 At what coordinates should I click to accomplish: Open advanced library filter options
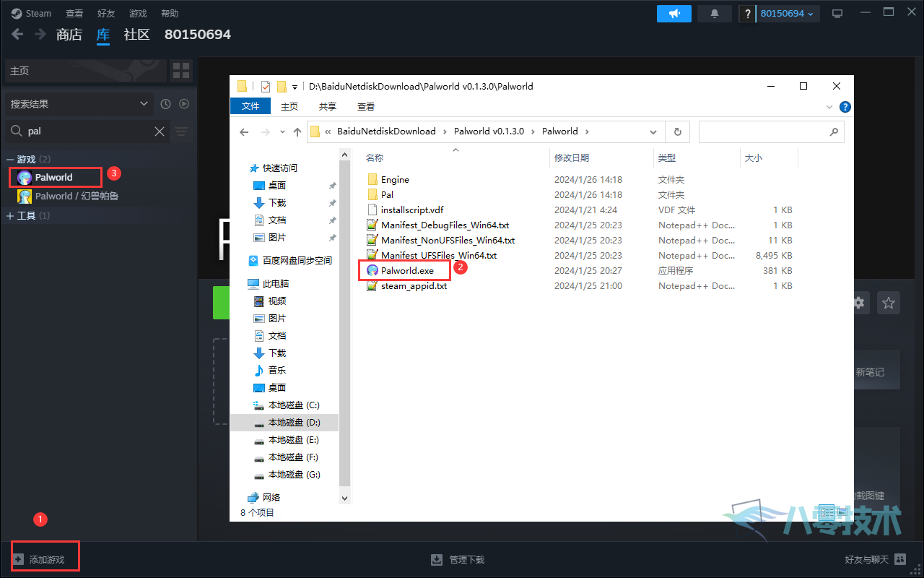pyautogui.click(x=181, y=131)
